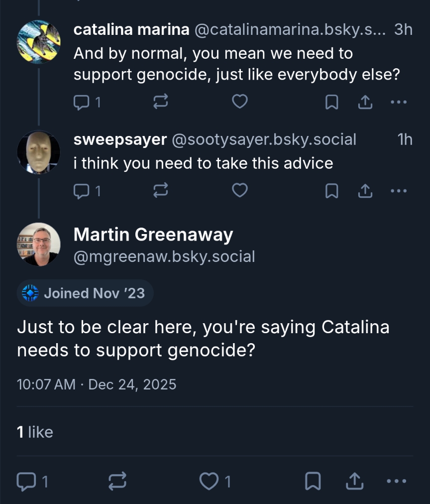430x504 pixels.
Task: Reply to catalina marina's post
Action: [x=81, y=102]
